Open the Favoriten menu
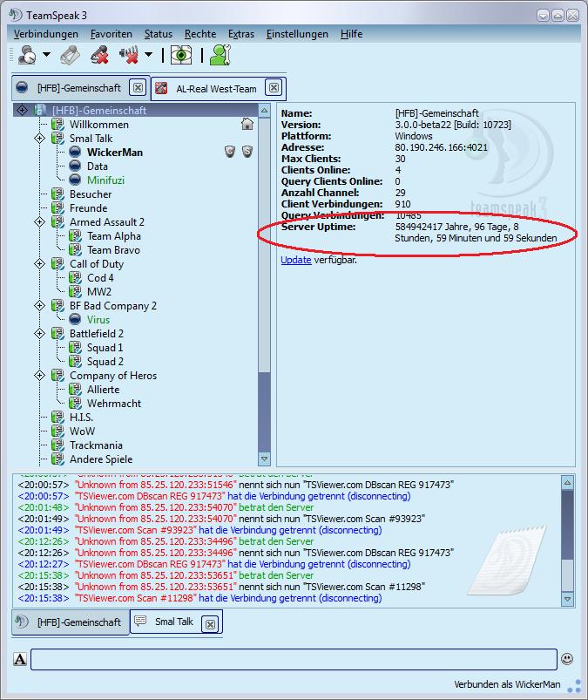Image resolution: width=588 pixels, height=700 pixels. coord(112,34)
